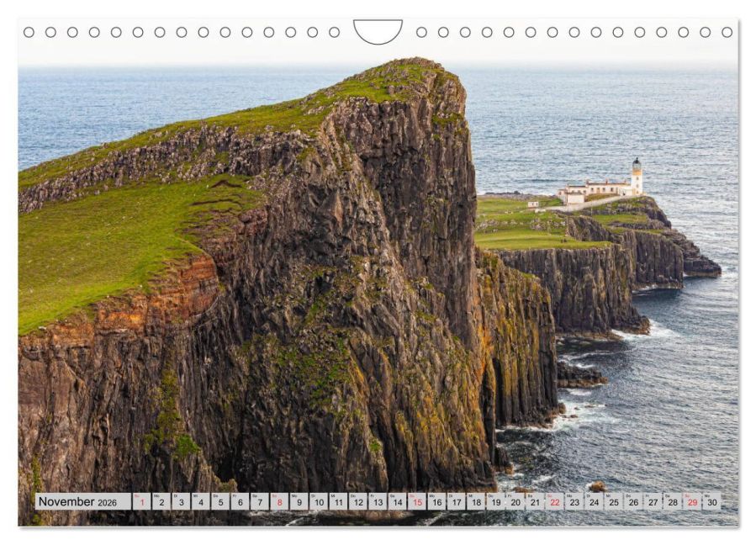Select day 27 in the date strip

tap(653, 501)
